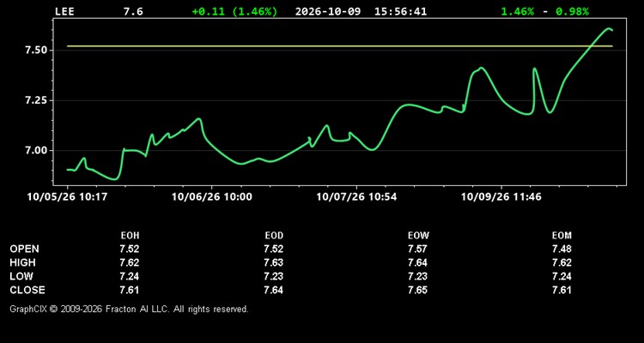Click the +0.11 (1.46%) change value
This screenshot has width=644, height=343.
234,11
